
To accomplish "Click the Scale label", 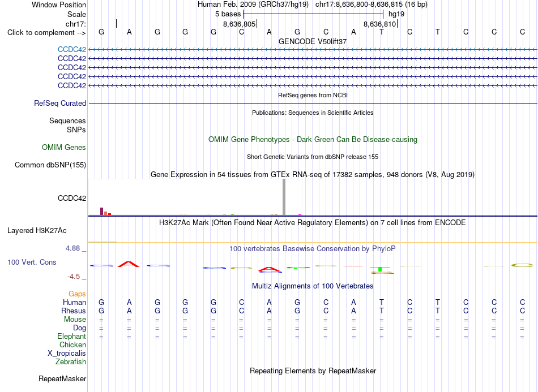I will pyautogui.click(x=77, y=14).
